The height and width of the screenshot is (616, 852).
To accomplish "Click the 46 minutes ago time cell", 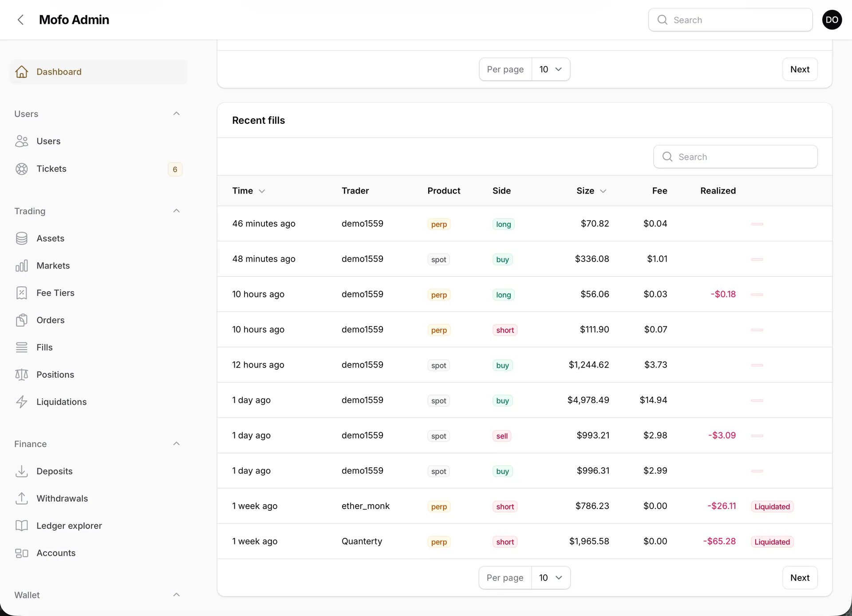I will (264, 224).
